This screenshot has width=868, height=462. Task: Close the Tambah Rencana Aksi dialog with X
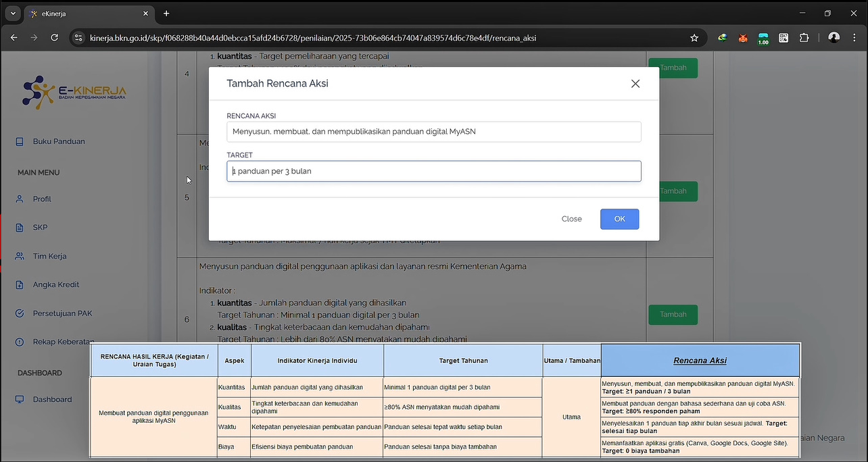click(x=635, y=84)
